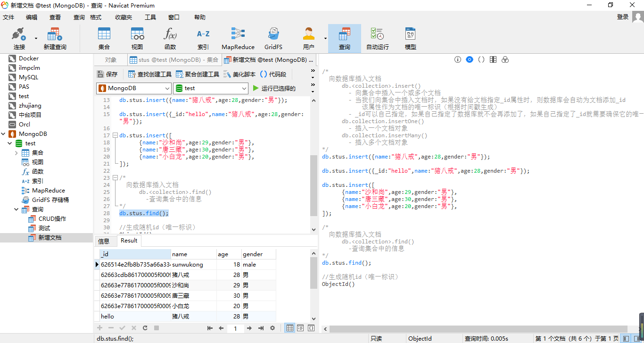Open the 收藏夹 favorites menu
This screenshot has width=644, height=343.
pyautogui.click(x=124, y=17)
